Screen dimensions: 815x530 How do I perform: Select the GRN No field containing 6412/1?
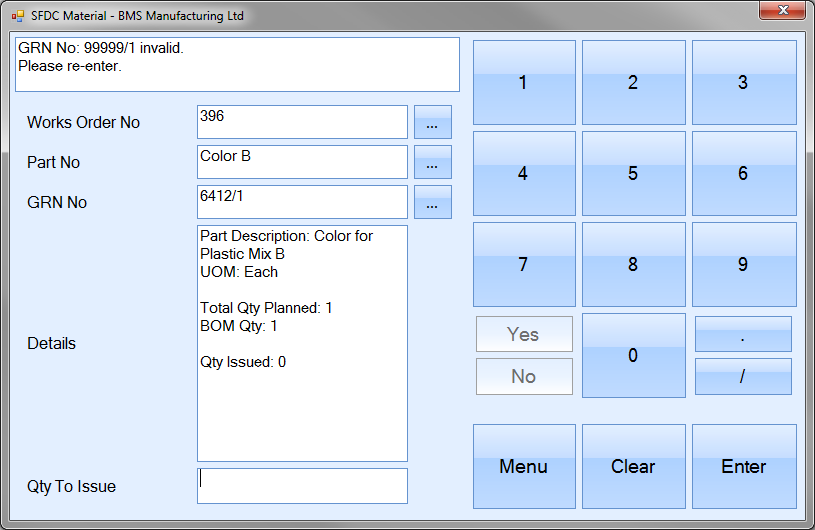[x=302, y=202]
